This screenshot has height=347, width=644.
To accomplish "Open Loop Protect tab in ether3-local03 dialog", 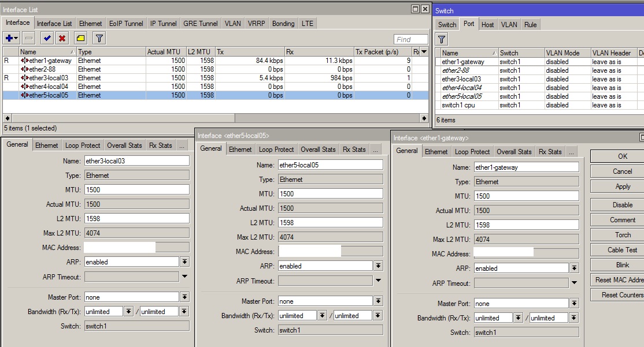I will [83, 145].
